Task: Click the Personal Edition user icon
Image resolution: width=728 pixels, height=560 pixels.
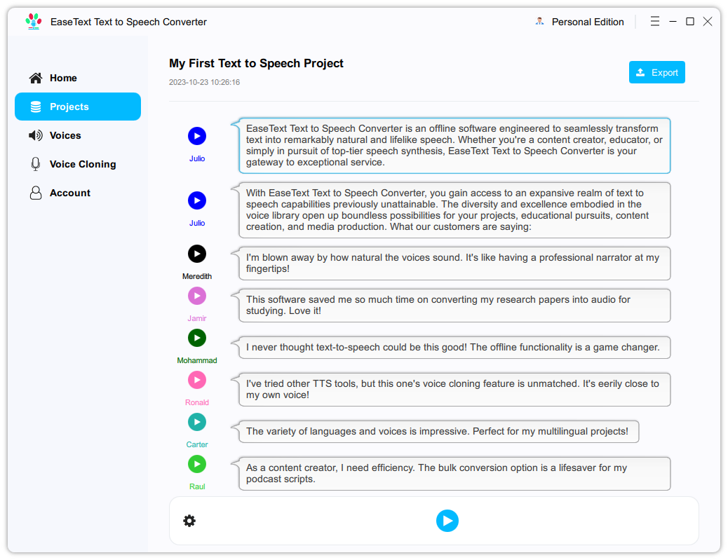Action: 539,22
